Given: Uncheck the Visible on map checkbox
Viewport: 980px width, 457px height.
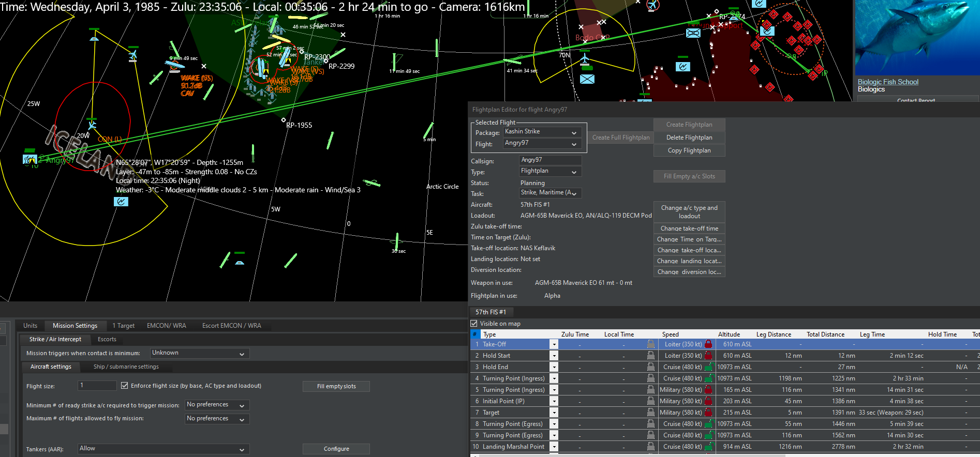Looking at the screenshot, I should [474, 324].
